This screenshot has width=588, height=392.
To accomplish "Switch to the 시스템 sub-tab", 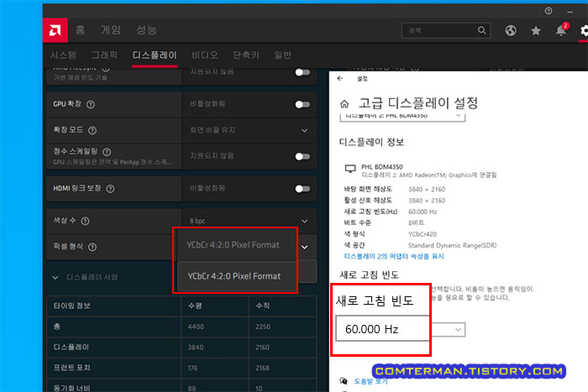I will click(63, 55).
